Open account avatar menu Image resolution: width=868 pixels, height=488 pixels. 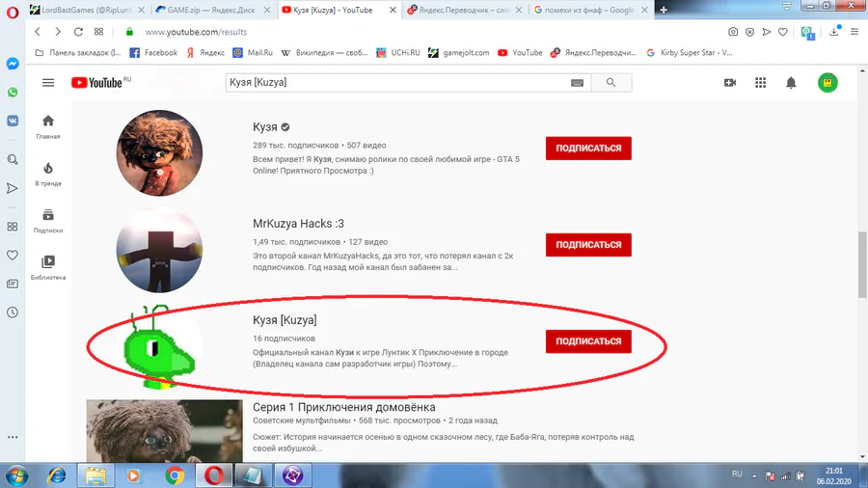click(x=827, y=82)
